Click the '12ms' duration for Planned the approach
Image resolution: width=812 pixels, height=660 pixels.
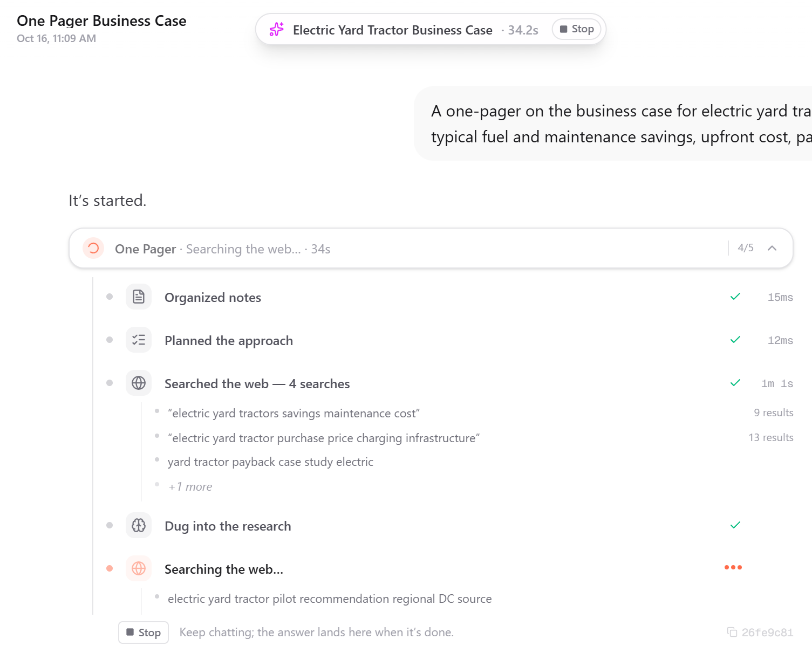click(x=780, y=340)
